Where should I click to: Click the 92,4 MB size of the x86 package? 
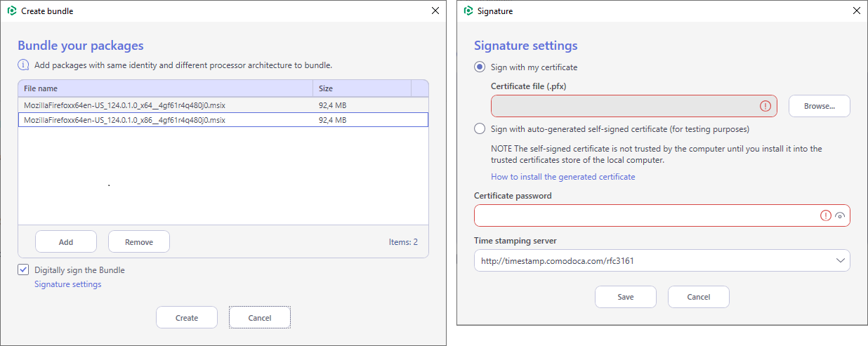coord(333,120)
